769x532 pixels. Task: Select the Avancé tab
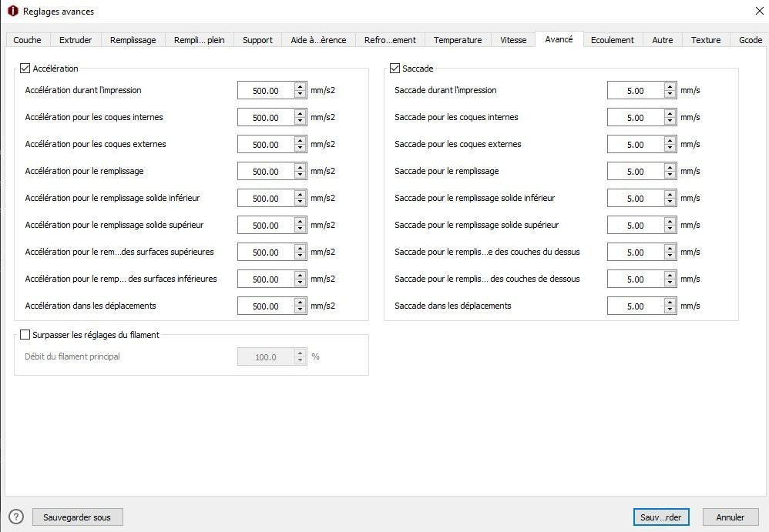click(559, 38)
